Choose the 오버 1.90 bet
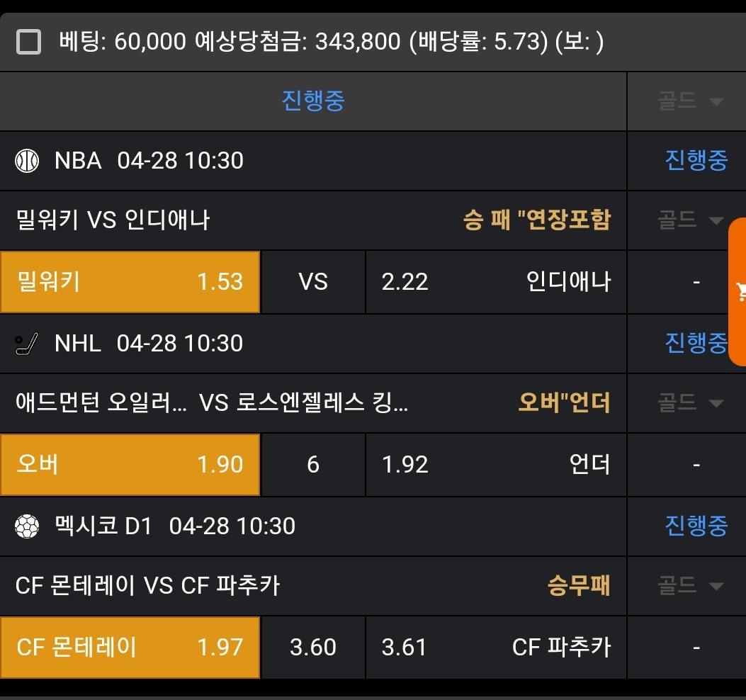 click(130, 465)
